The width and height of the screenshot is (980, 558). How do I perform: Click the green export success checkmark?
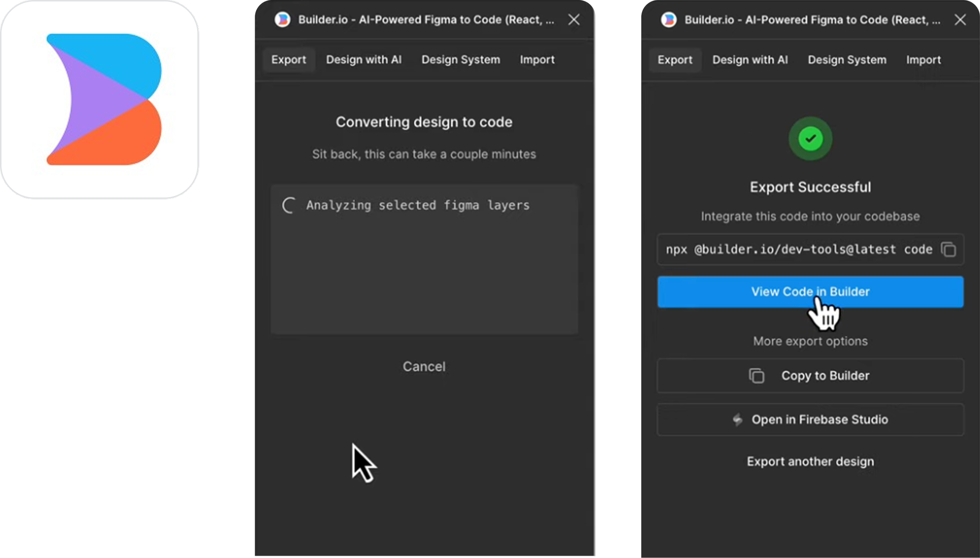tap(810, 138)
